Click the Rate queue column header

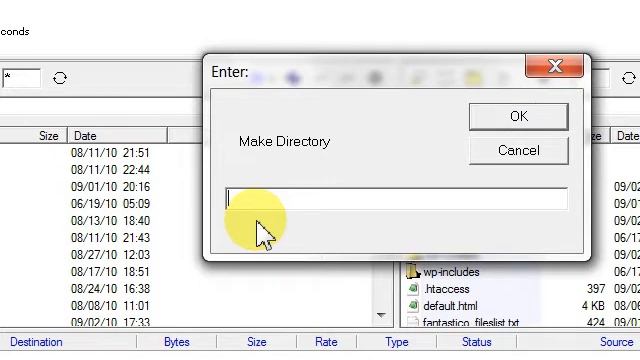(326, 342)
